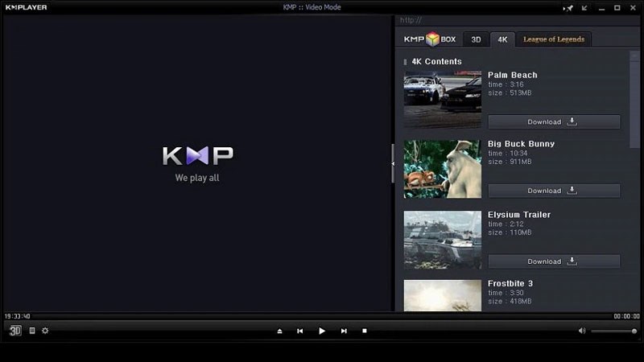Skip to next track
This screenshot has height=362, width=644.
point(344,331)
